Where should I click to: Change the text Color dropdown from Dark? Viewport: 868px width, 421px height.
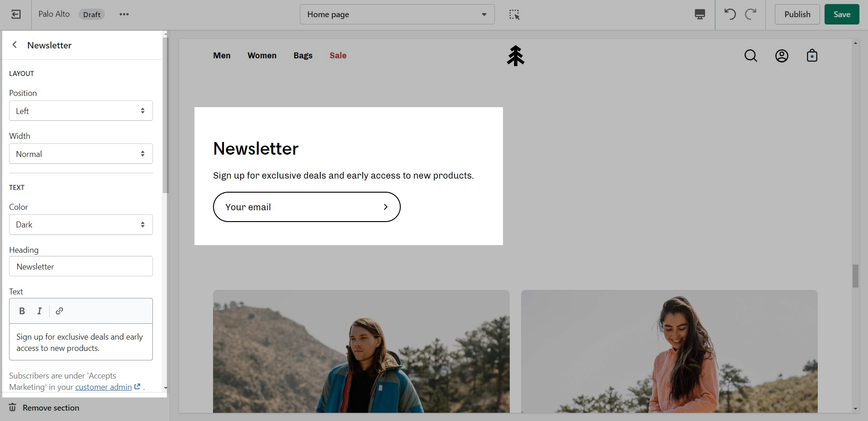tap(81, 225)
